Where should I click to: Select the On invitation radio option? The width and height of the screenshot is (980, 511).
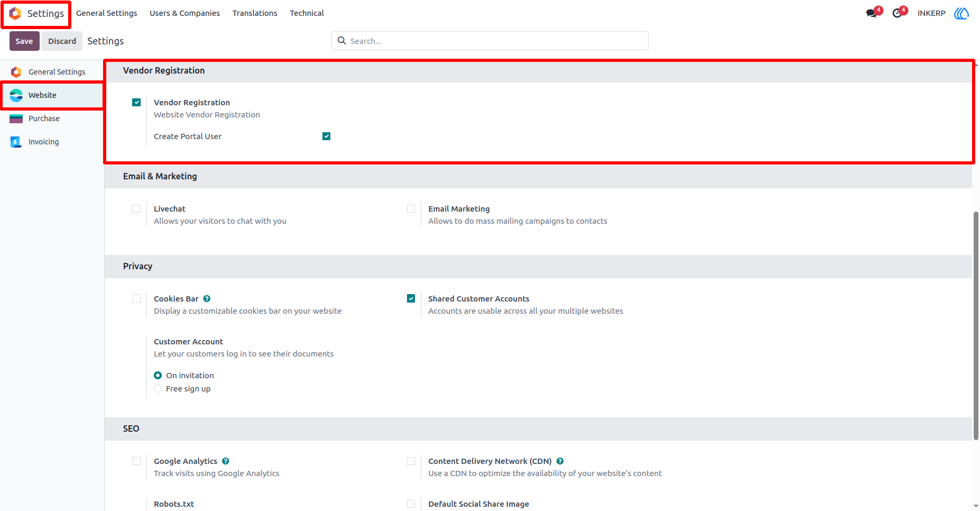pos(158,376)
